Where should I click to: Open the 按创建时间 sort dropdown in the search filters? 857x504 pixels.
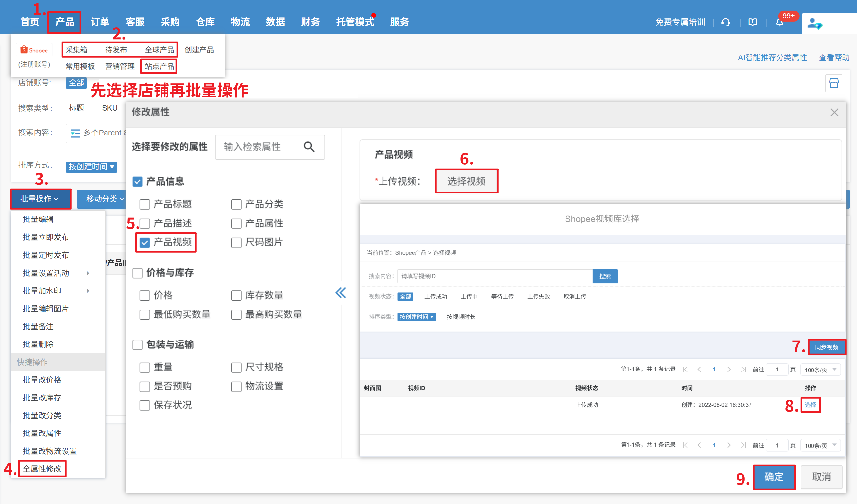pos(91,166)
